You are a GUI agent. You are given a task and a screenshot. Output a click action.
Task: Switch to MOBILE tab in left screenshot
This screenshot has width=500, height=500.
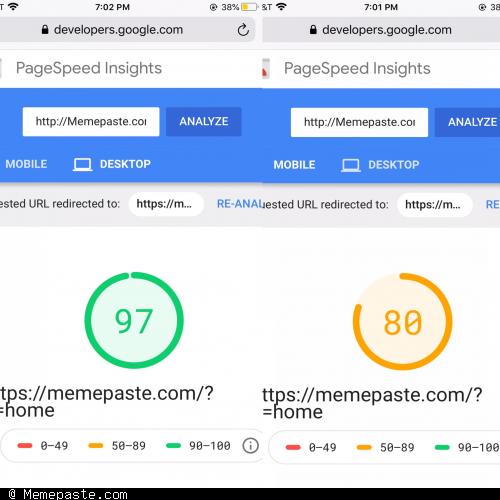[26, 164]
